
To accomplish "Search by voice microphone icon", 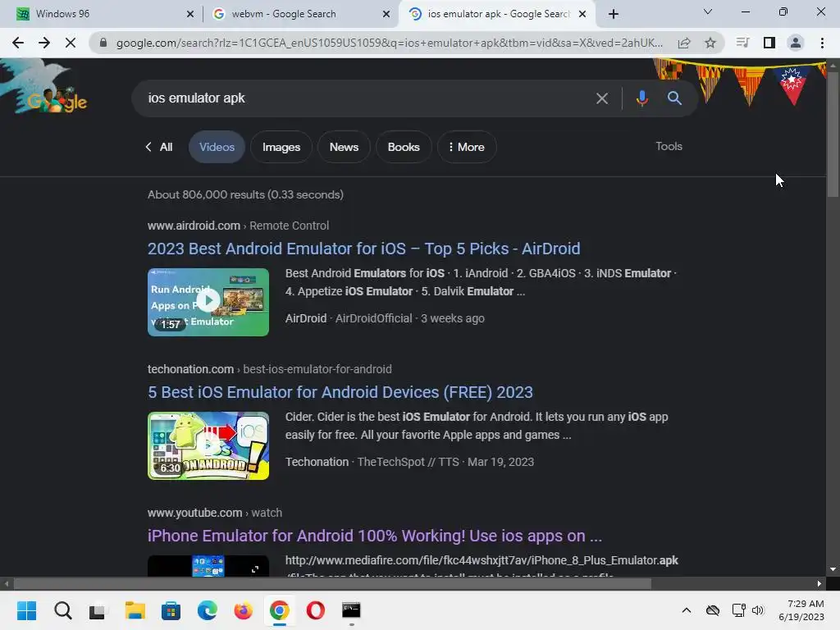I will coord(641,98).
